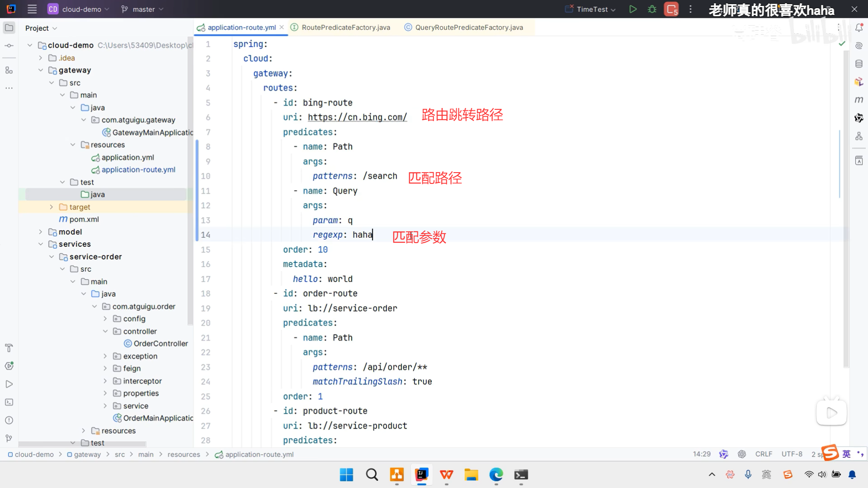Open the Problems tool window
868x488 pixels.
click(x=9, y=420)
